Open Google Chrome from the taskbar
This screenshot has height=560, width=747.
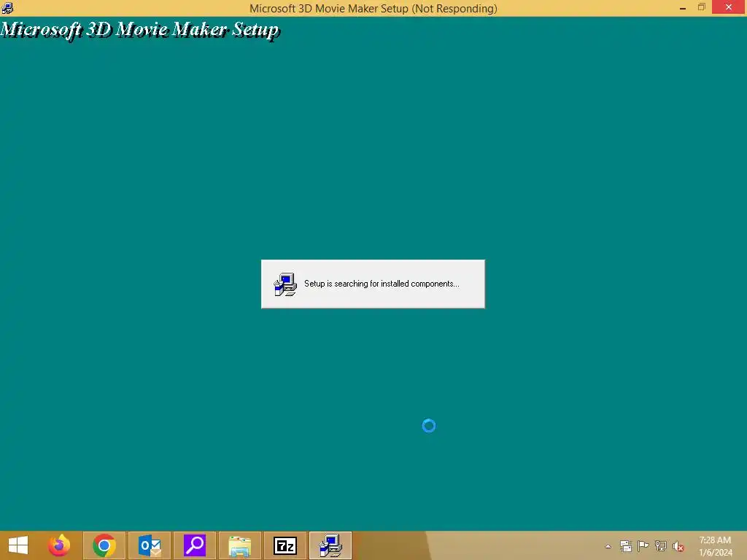(104, 545)
